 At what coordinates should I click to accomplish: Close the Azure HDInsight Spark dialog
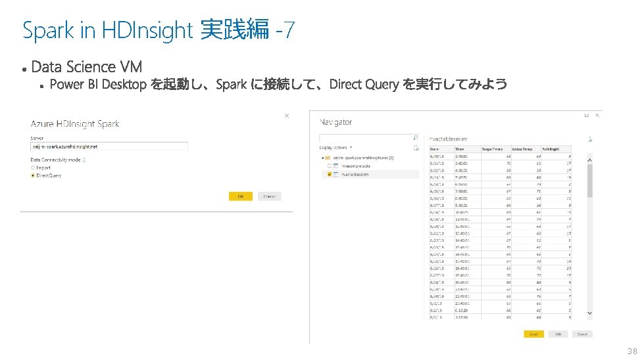click(x=287, y=116)
